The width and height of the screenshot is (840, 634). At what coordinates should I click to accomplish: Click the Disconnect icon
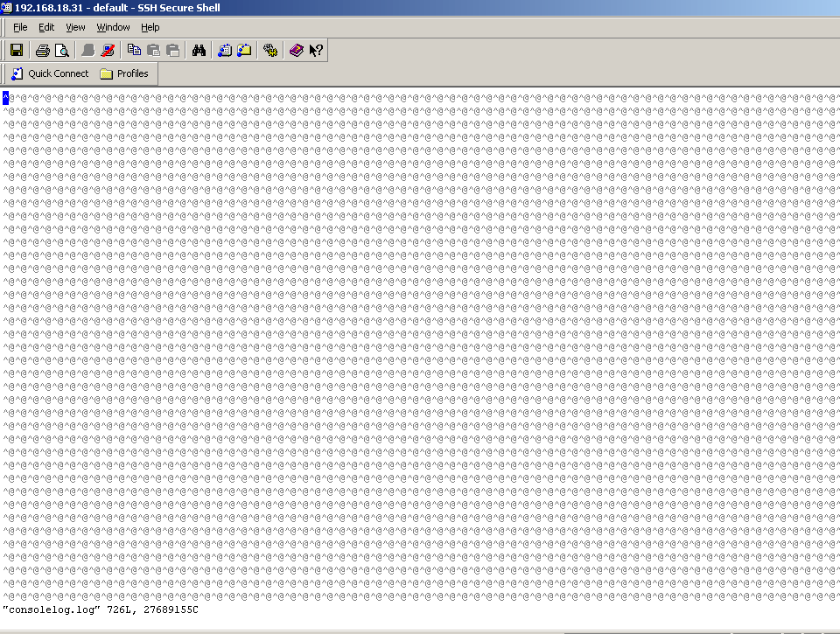point(108,51)
